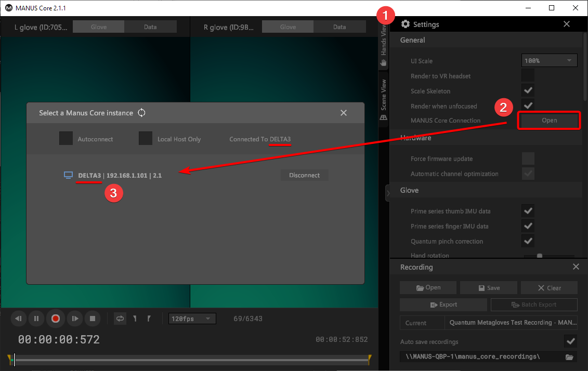Open the MANUS Core Connection dialog
588x371 pixels.
[x=549, y=121]
